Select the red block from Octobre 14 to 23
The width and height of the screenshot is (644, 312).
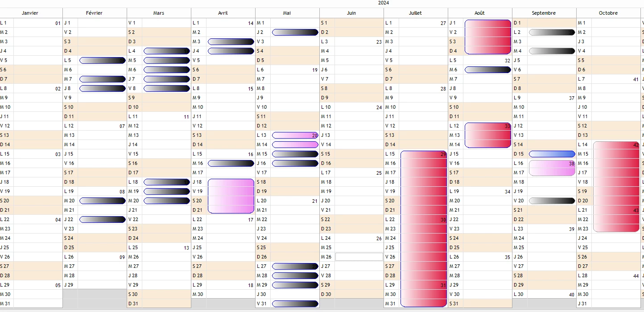click(616, 187)
